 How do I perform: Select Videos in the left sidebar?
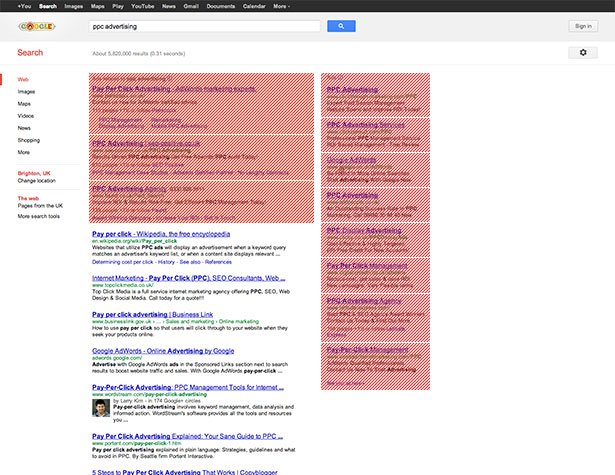point(25,116)
